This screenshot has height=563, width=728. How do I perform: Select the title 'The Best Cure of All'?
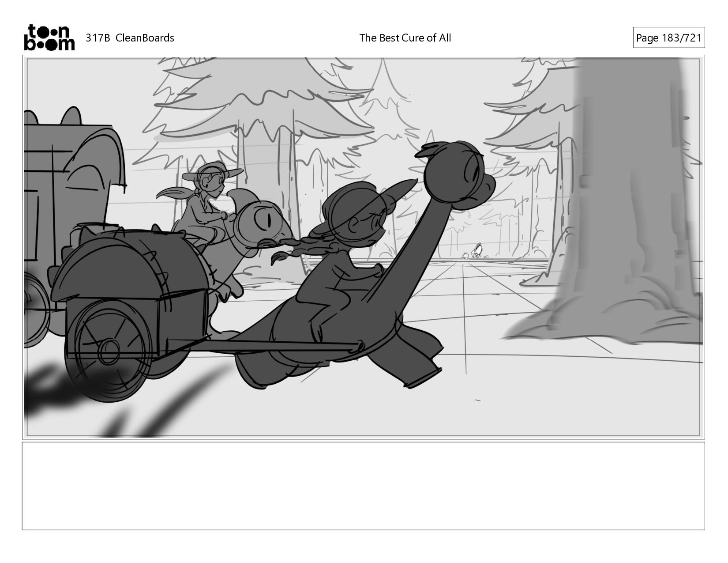point(405,38)
